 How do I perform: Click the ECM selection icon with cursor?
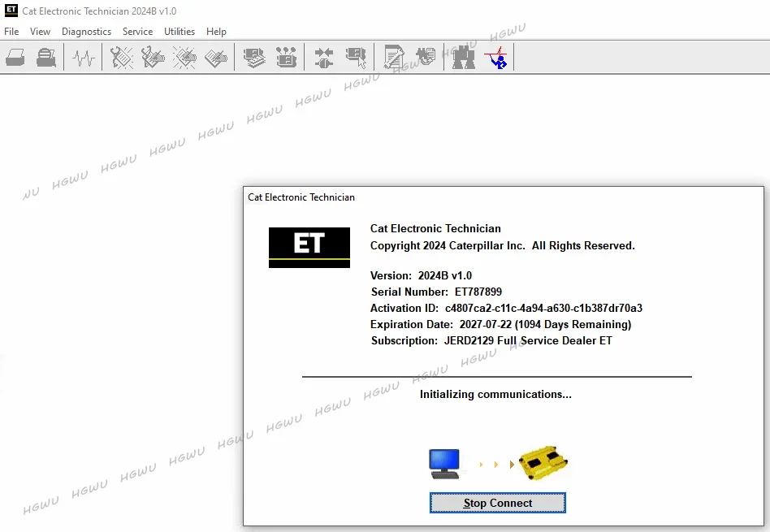[356, 58]
